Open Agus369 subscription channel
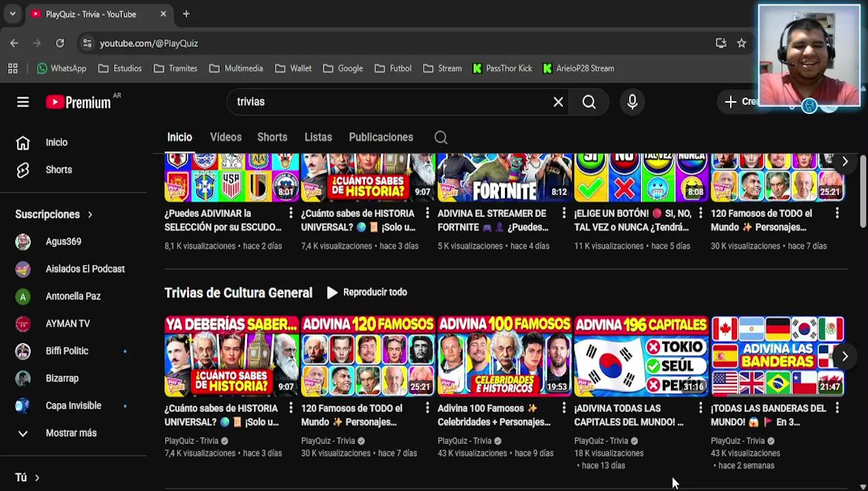The image size is (868, 491). [x=63, y=241]
